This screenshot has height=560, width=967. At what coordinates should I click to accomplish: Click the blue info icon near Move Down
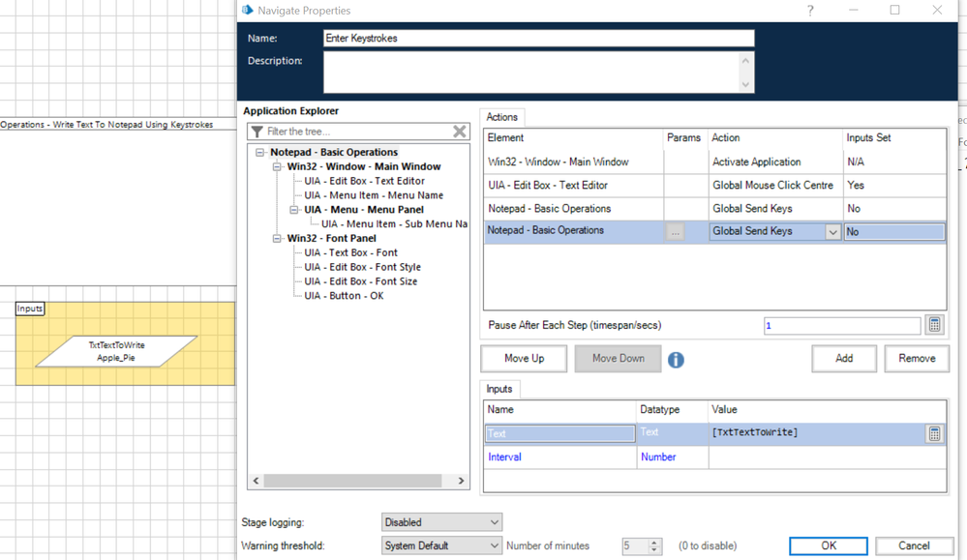[x=676, y=359]
